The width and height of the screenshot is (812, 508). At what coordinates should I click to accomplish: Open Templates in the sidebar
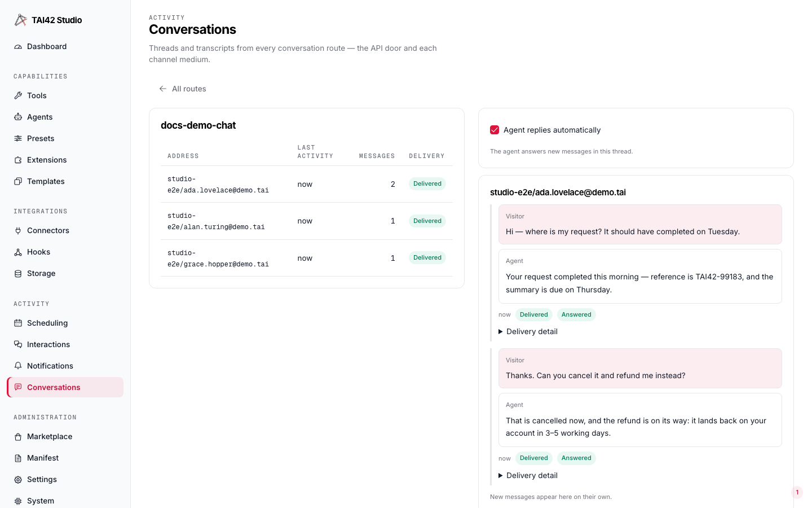tap(65, 182)
